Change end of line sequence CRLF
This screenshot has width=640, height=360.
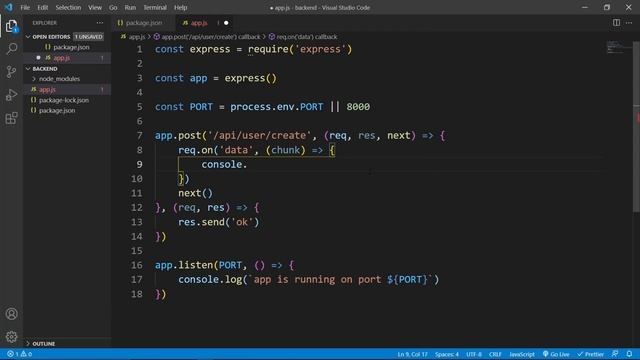tap(495, 354)
